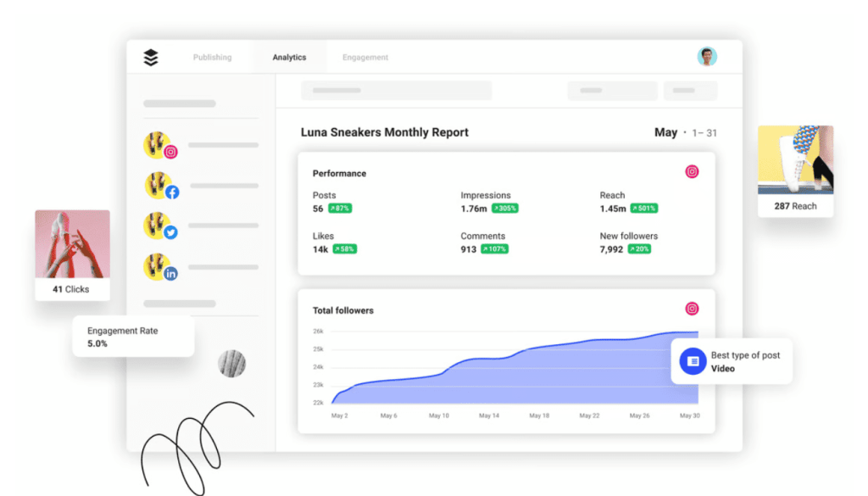The image size is (868, 496).
Task: Click the Engagement Rate 5.0% card
Action: [x=132, y=337]
